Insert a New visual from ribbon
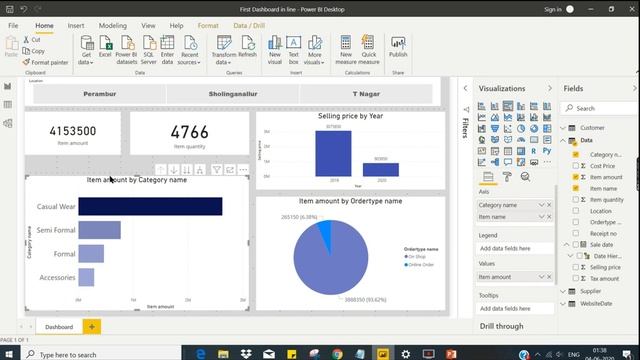This screenshot has height=360, width=640. (x=275, y=50)
